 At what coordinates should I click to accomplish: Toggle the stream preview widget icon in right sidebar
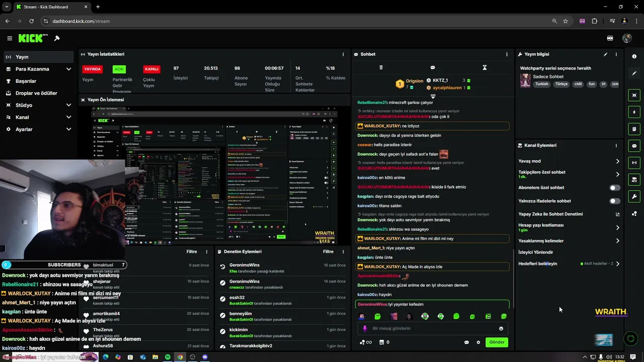pos(634,95)
